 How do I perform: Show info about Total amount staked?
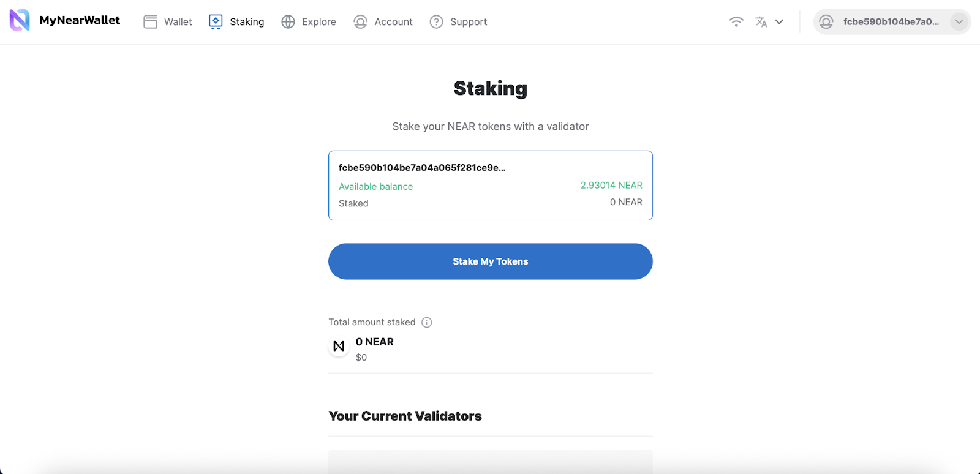pyautogui.click(x=427, y=322)
